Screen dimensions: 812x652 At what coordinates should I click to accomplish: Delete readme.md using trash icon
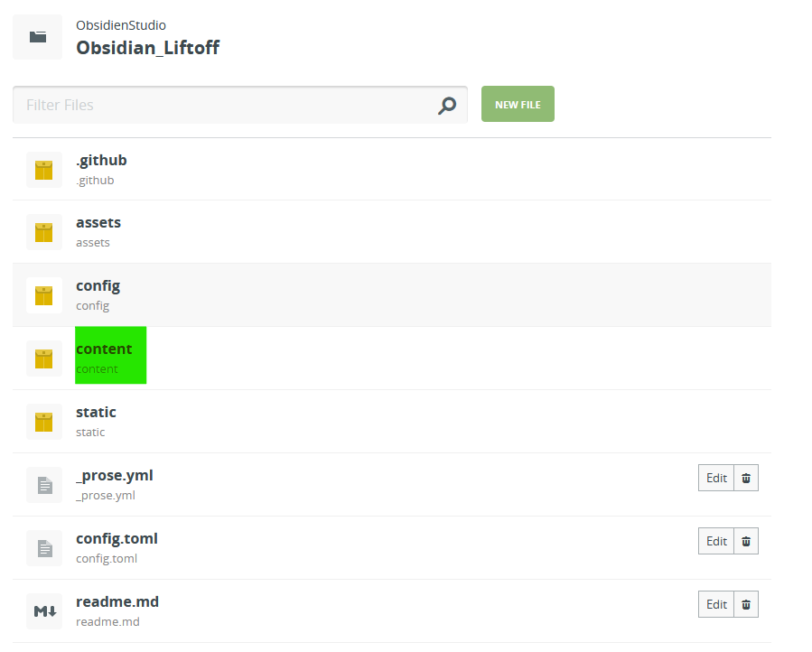tap(746, 605)
